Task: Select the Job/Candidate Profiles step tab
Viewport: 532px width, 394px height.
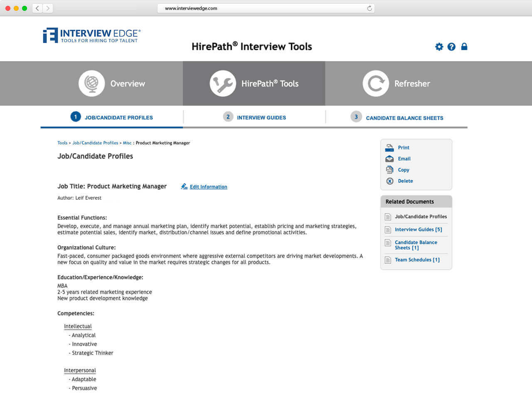Action: pyautogui.click(x=111, y=117)
